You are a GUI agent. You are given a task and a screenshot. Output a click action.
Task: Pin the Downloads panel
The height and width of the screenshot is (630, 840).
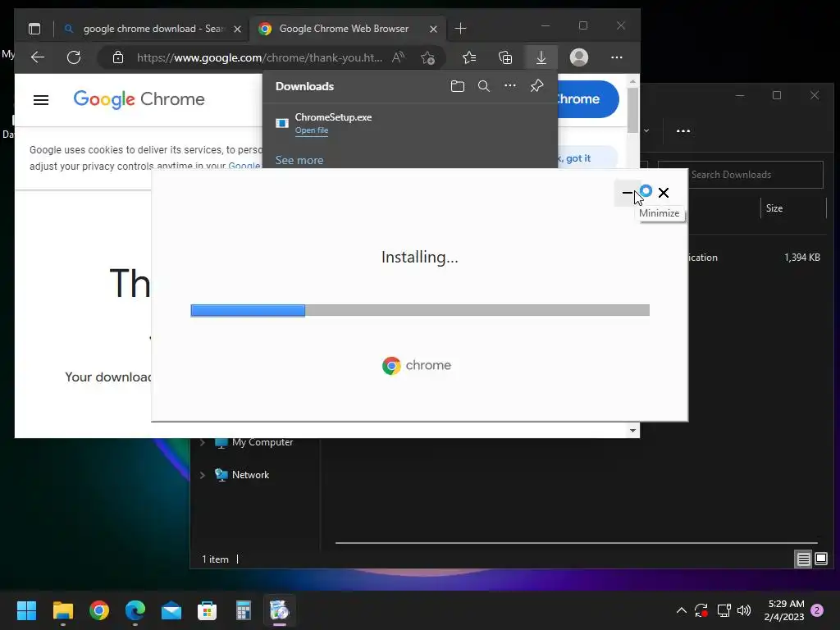click(x=536, y=85)
